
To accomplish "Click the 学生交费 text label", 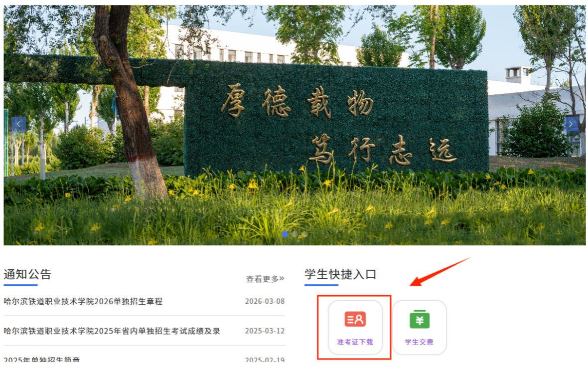I will pos(419,342).
